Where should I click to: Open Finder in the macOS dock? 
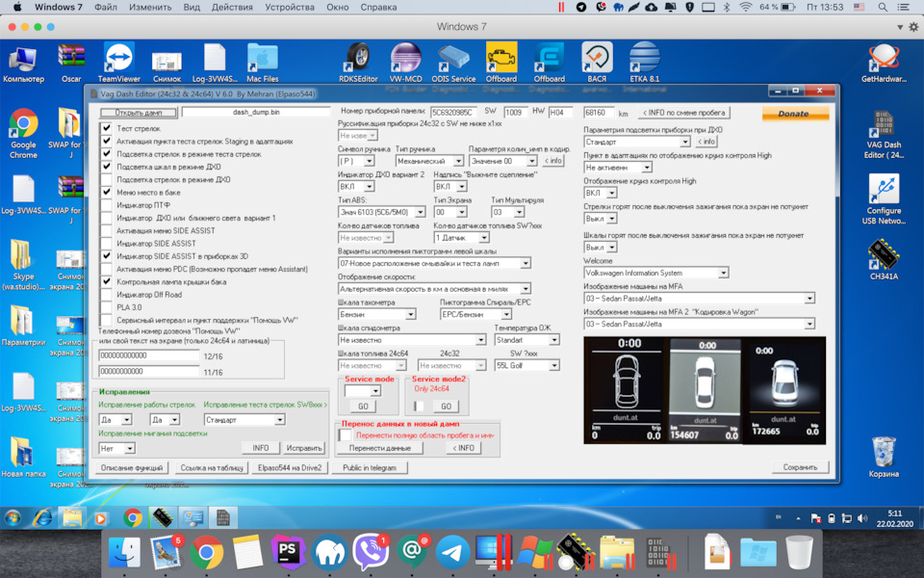(124, 553)
